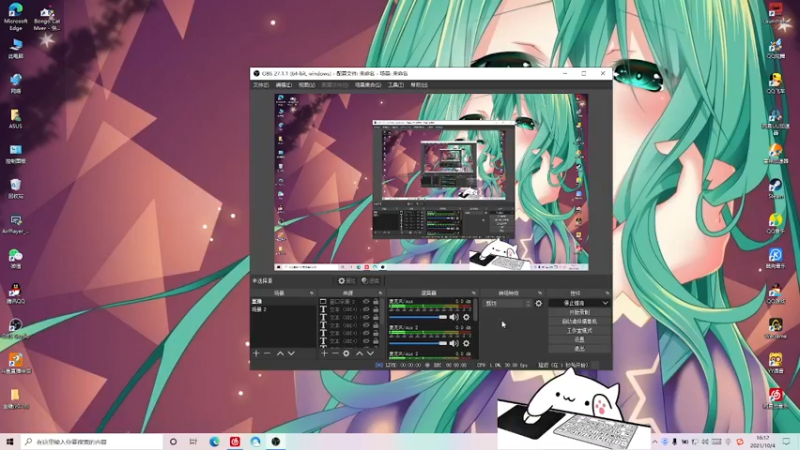
Task: Remove selected source with the minus icon
Action: click(x=335, y=353)
